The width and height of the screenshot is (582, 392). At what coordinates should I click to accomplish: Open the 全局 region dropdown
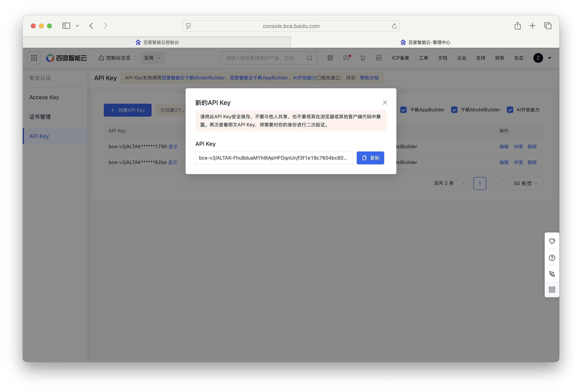pos(152,58)
